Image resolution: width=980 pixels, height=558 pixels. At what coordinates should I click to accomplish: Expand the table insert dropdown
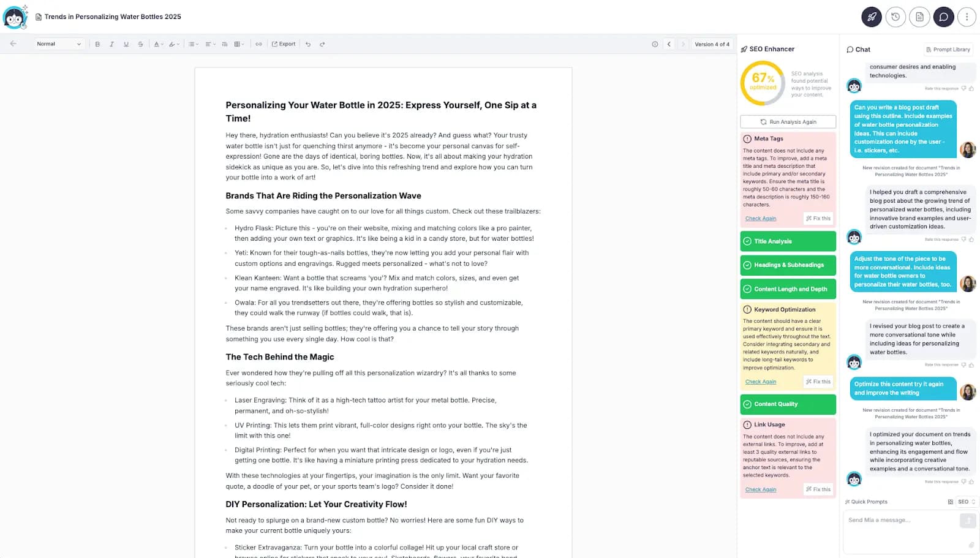click(x=239, y=44)
